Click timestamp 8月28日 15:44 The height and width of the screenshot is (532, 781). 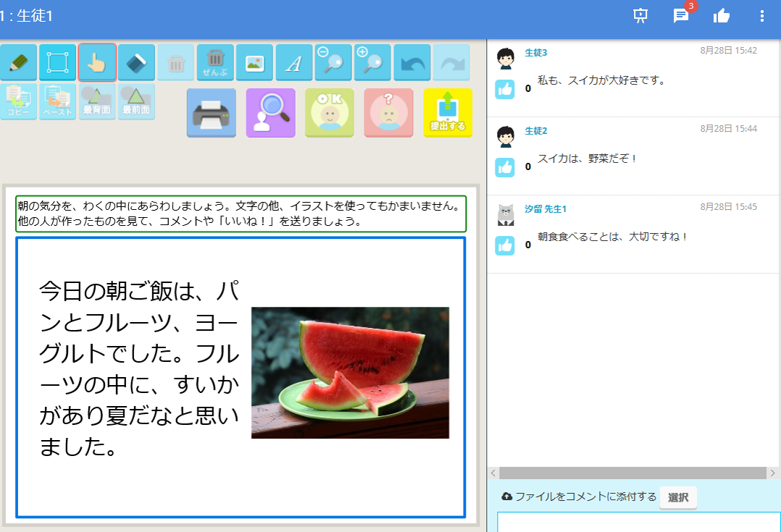pos(728,129)
